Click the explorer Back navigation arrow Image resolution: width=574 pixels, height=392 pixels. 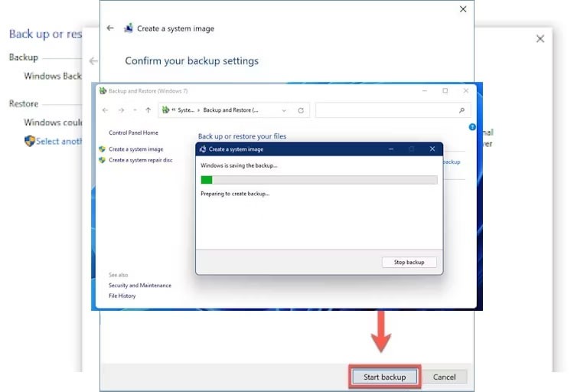tap(106, 110)
